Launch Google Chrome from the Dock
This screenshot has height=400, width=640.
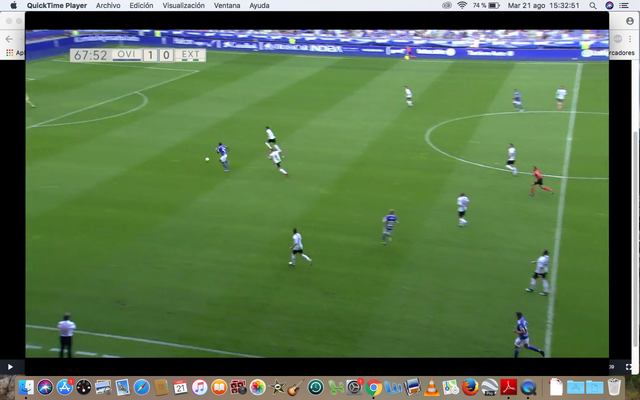tap(373, 387)
